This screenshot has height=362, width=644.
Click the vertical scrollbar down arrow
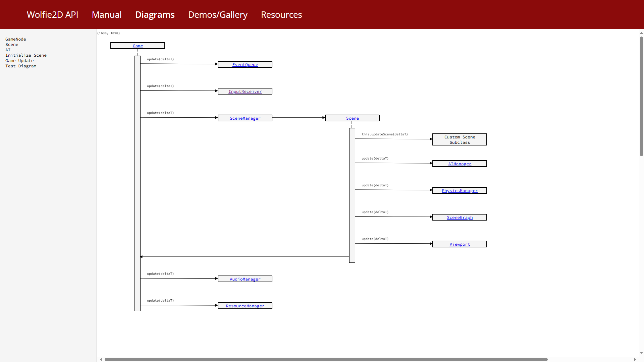[x=641, y=353]
